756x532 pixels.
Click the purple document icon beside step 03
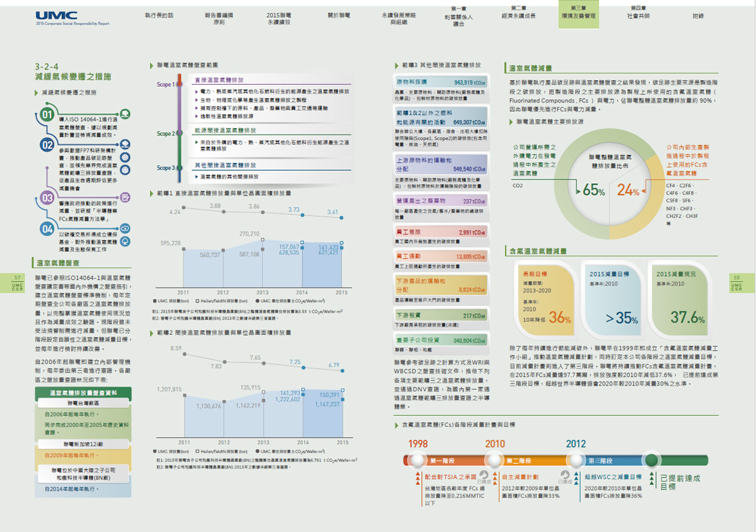[126, 196]
